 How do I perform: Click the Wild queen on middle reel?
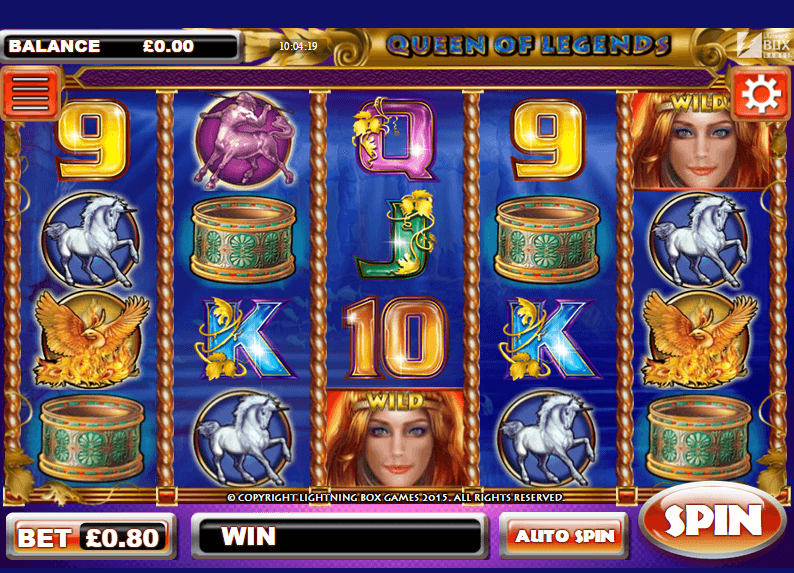point(395,438)
